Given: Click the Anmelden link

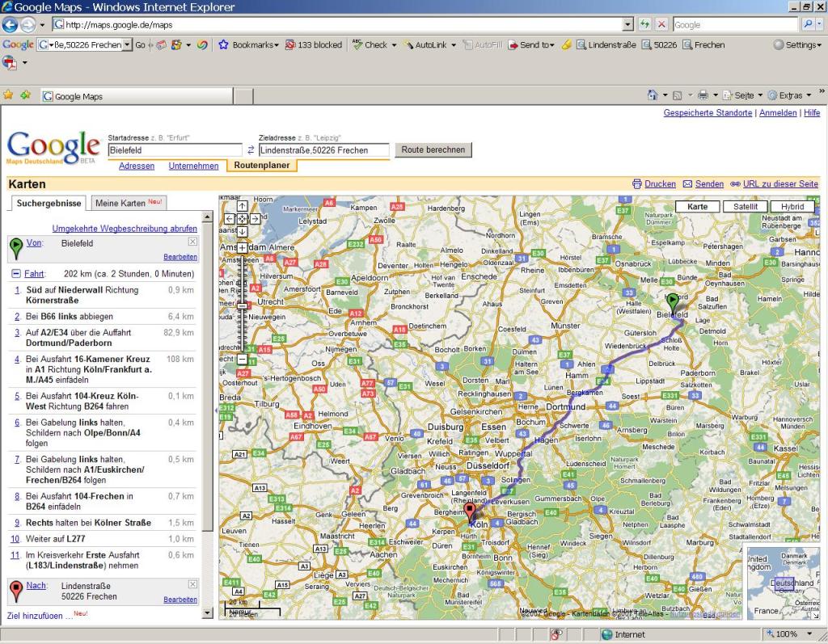Looking at the screenshot, I should pos(778,112).
